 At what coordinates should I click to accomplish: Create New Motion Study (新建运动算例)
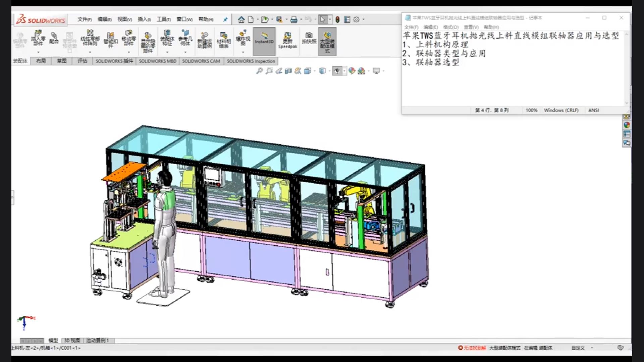(x=204, y=40)
